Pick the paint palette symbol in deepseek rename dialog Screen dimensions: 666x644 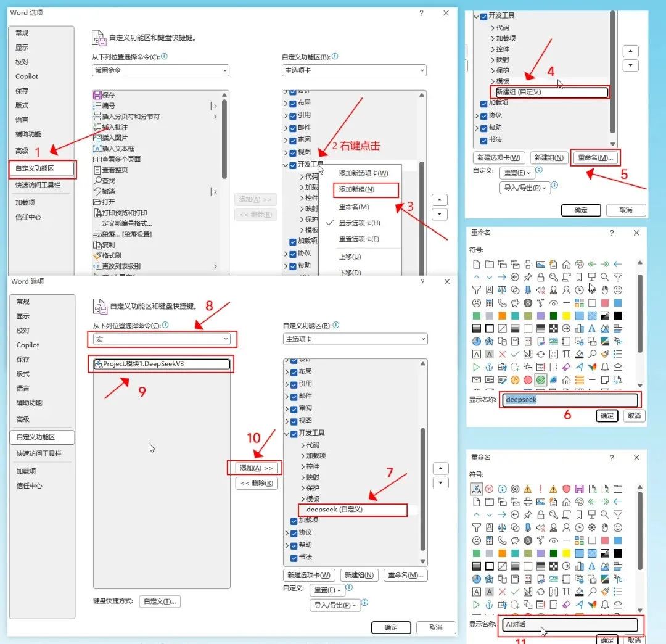(x=579, y=264)
